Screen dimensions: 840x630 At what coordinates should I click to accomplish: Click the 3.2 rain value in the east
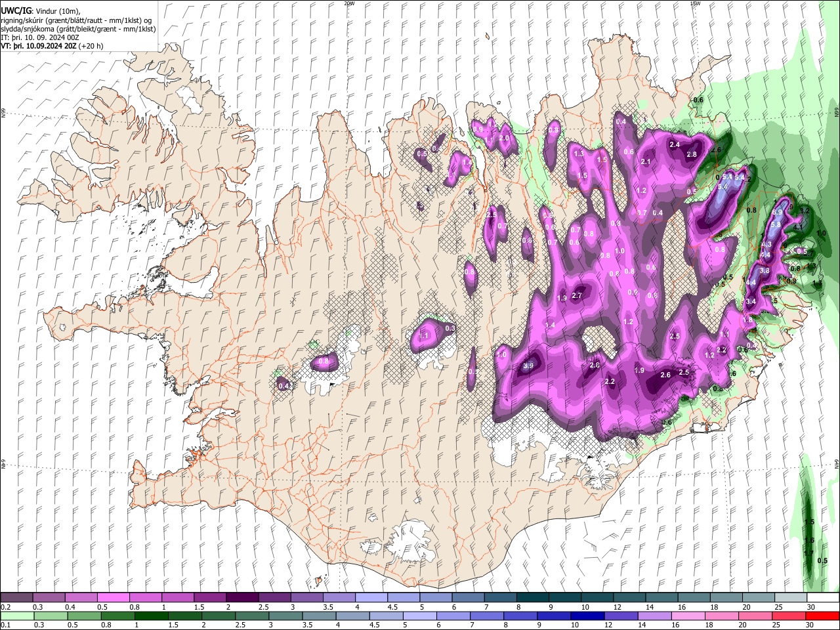[x=805, y=211]
